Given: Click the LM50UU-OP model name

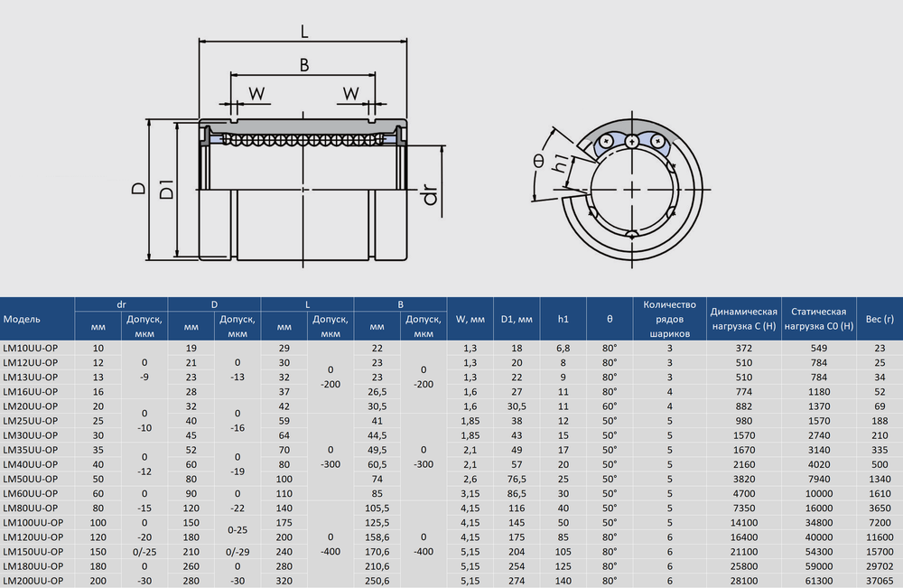Looking at the screenshot, I should pos(30,479).
